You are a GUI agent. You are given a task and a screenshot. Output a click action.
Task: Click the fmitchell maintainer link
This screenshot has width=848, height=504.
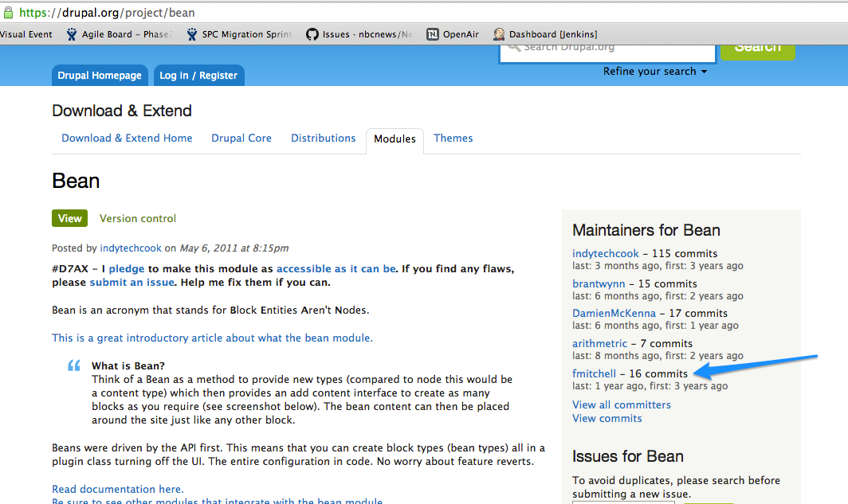tap(594, 374)
